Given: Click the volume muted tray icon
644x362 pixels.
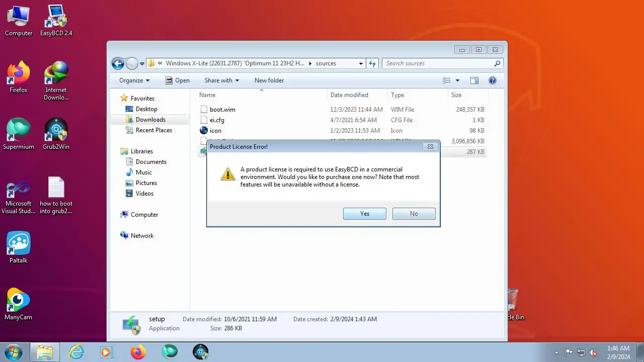Looking at the screenshot, I should (x=594, y=352).
